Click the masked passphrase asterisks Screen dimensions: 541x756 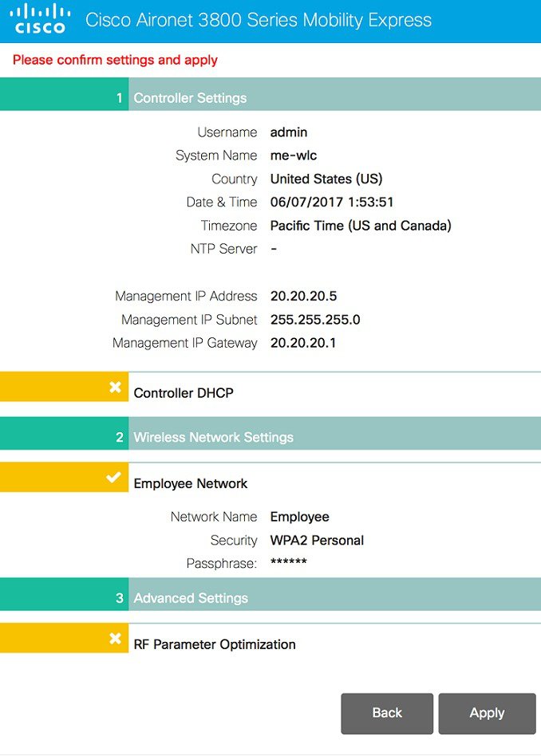pos(289,561)
